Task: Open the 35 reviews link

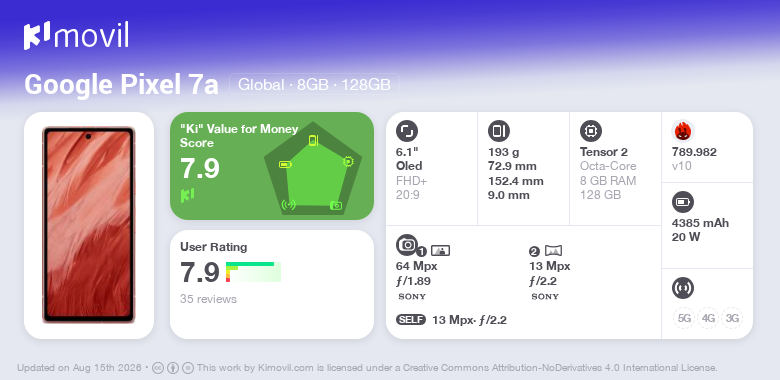Action: click(x=208, y=299)
